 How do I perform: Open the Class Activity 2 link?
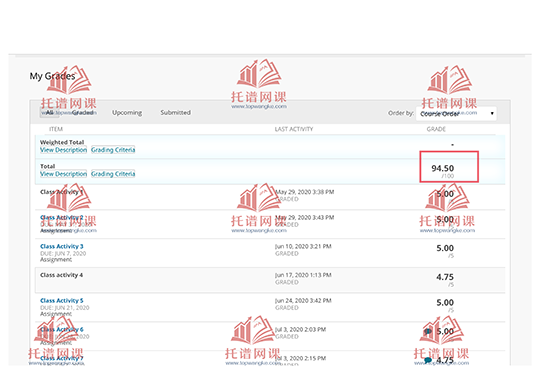click(62, 217)
